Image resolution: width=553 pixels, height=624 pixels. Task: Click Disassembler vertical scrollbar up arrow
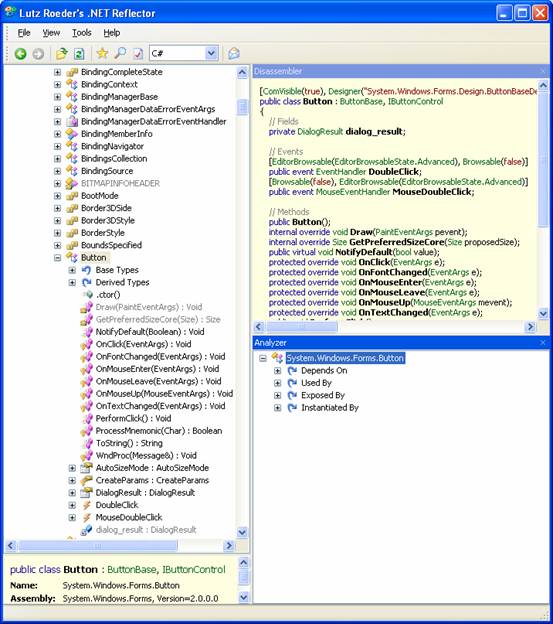[x=543, y=85]
